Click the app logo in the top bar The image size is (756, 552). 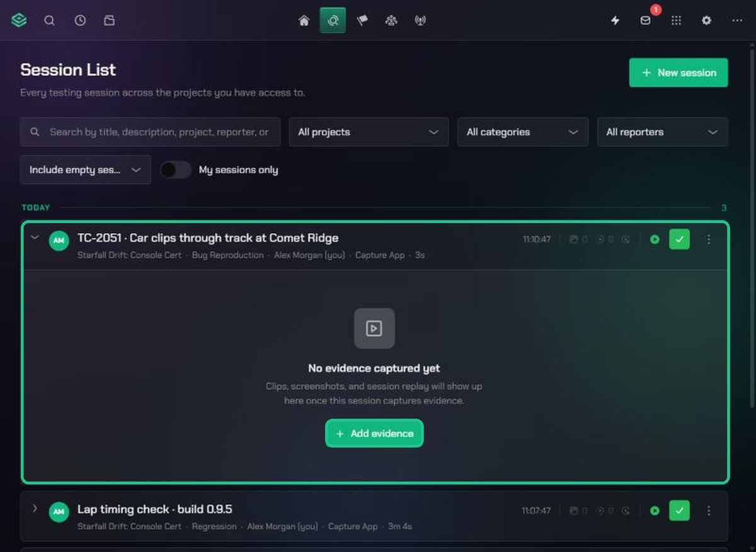(x=19, y=21)
